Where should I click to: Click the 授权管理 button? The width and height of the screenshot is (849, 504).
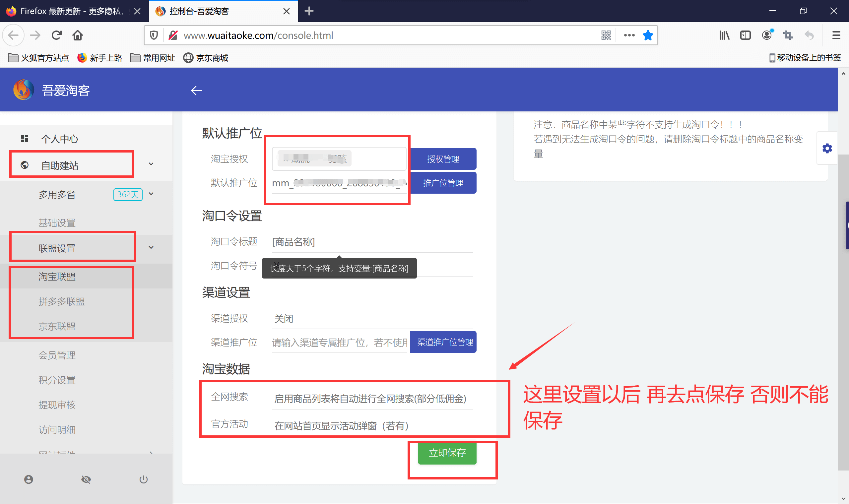(443, 159)
